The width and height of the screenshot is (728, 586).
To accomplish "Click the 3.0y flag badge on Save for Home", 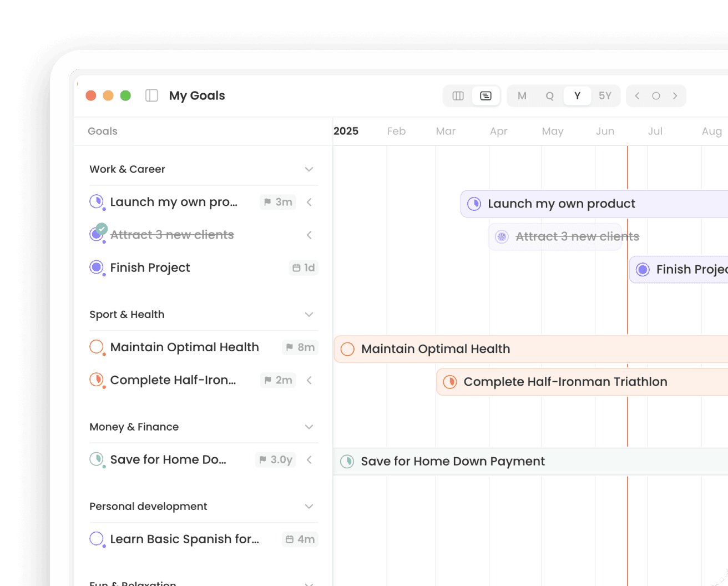I will [x=275, y=459].
